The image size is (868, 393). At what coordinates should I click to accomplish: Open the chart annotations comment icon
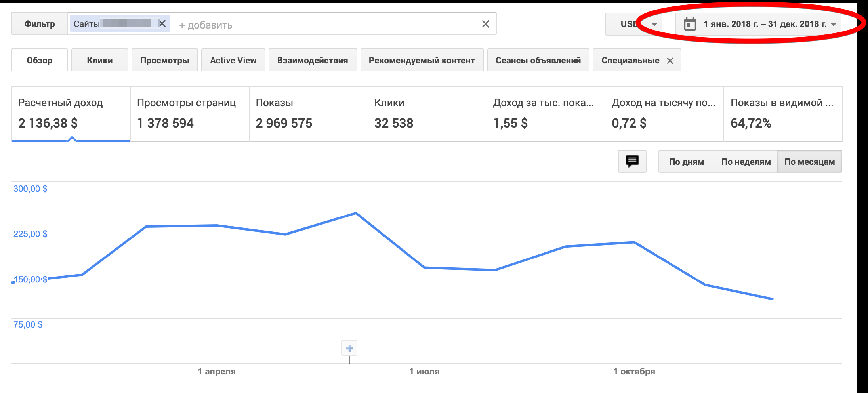pyautogui.click(x=632, y=161)
